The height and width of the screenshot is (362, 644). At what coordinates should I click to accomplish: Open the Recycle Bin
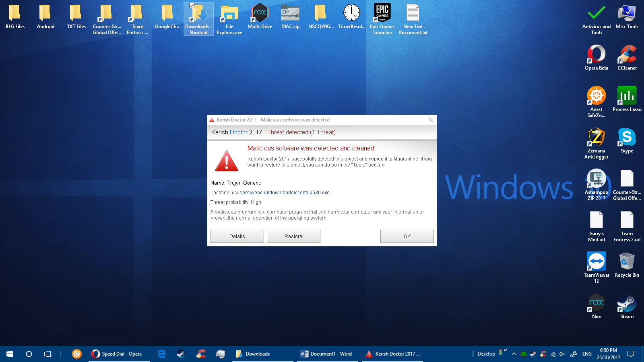pos(627,265)
